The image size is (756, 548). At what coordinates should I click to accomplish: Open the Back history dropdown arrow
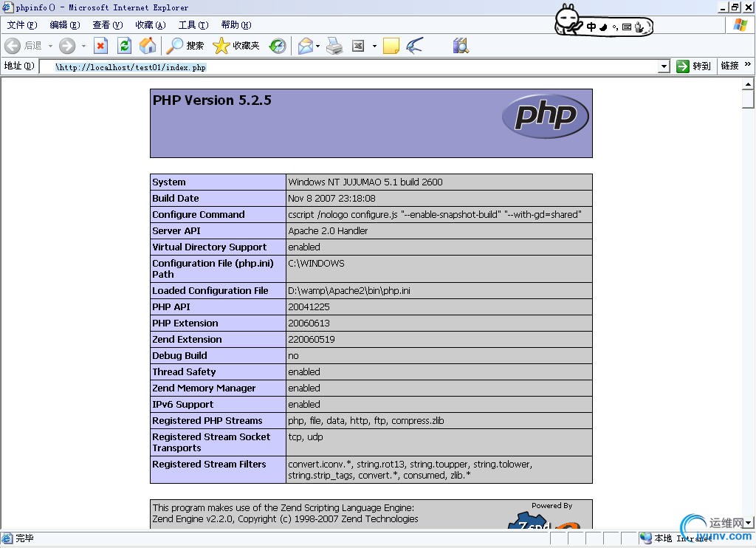(50, 46)
